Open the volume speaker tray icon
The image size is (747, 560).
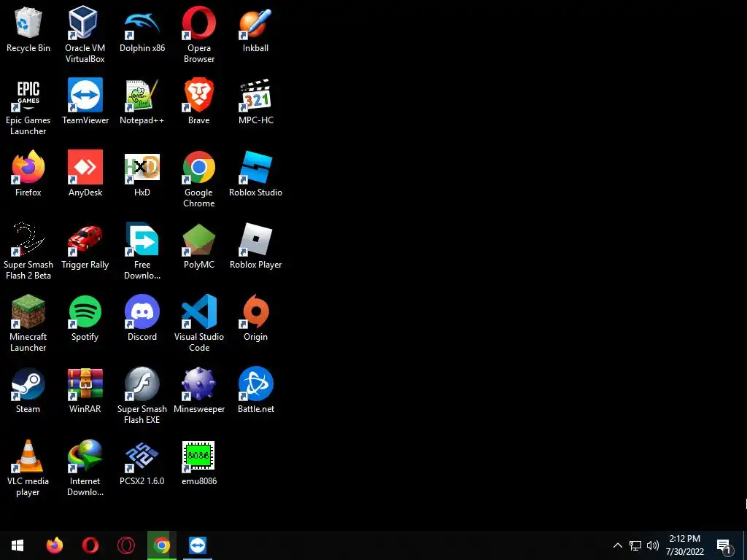click(653, 545)
